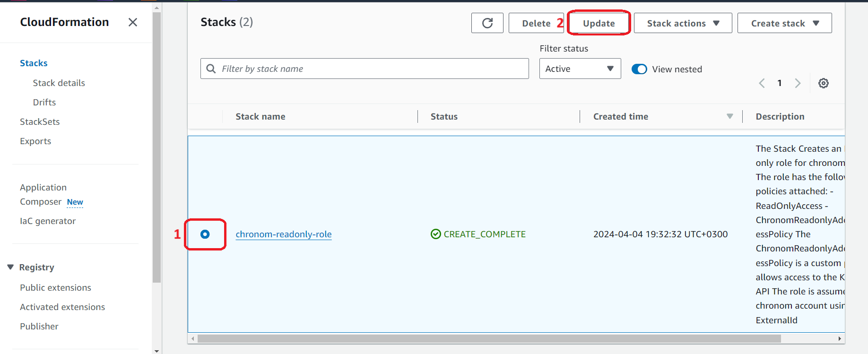The height and width of the screenshot is (354, 868).
Task: Click sidebar scrollbar down arrow
Action: pos(157,351)
